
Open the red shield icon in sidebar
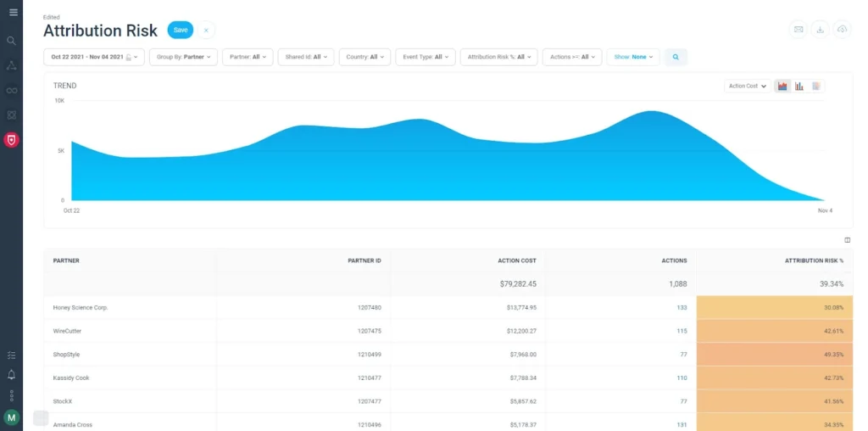click(12, 140)
